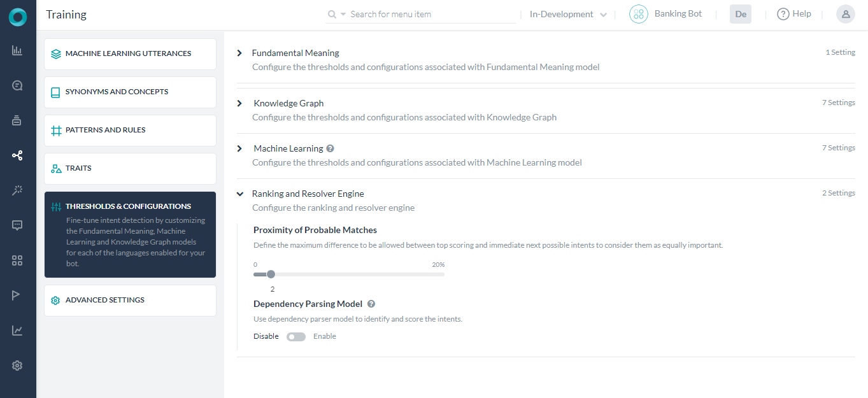This screenshot has height=398, width=868.
Task: Open the search filter dropdown arrow
Action: point(343,14)
